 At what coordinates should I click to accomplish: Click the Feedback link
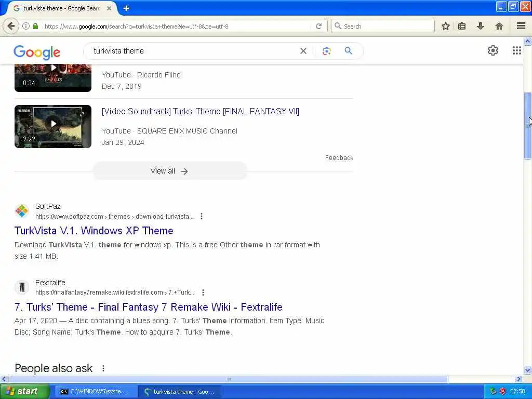339,158
